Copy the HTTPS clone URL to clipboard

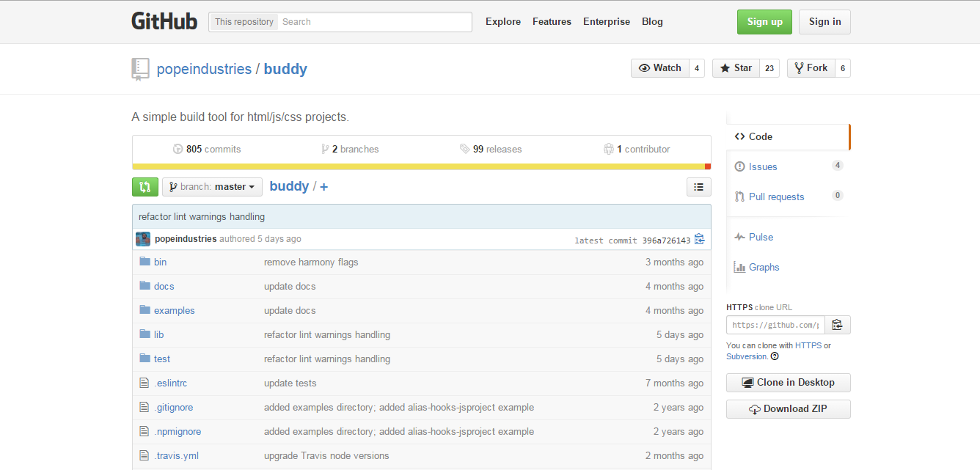[838, 325]
